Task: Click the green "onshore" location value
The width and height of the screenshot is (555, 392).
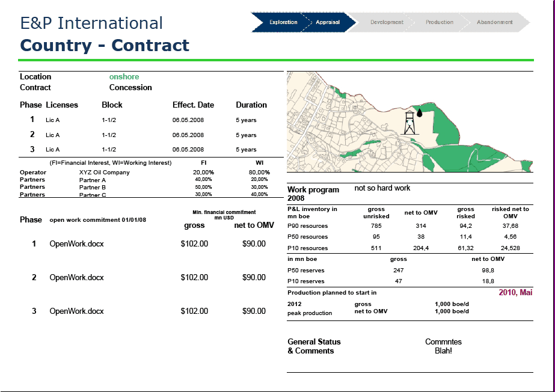Action: pyautogui.click(x=124, y=77)
